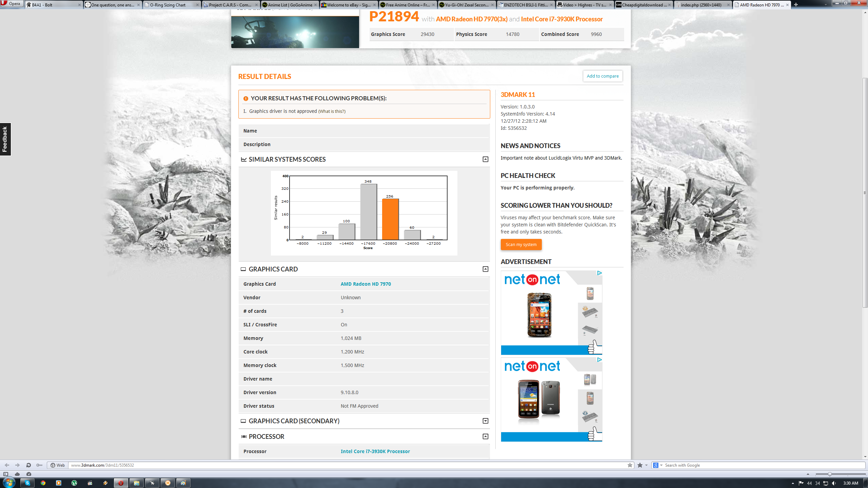Open the Intel Core i7-3930K Processor table link
The height and width of the screenshot is (488, 868).
[x=375, y=451]
